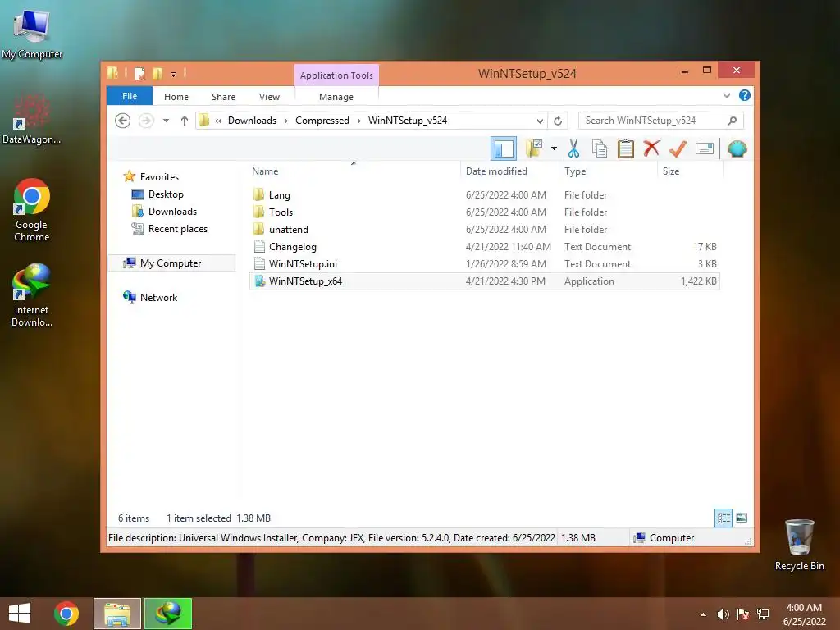Expand breadcrumb arrow after Downloads
This screenshot has width=840, height=630.
[x=285, y=121]
